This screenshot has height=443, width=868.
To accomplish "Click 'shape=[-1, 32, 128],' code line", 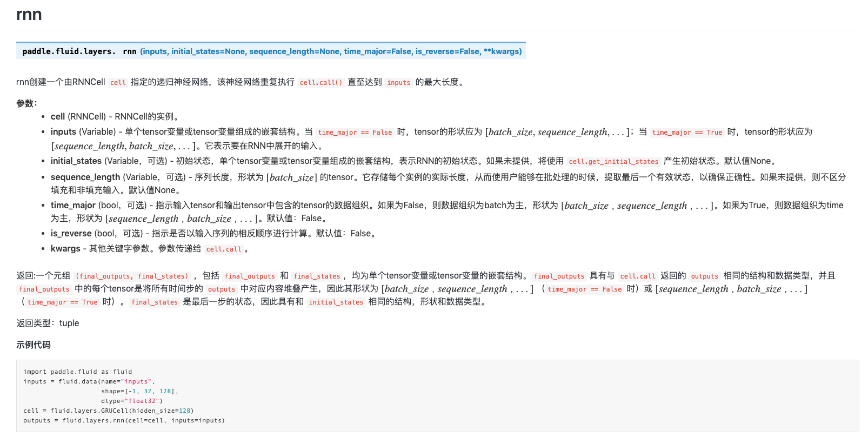I will 139,391.
